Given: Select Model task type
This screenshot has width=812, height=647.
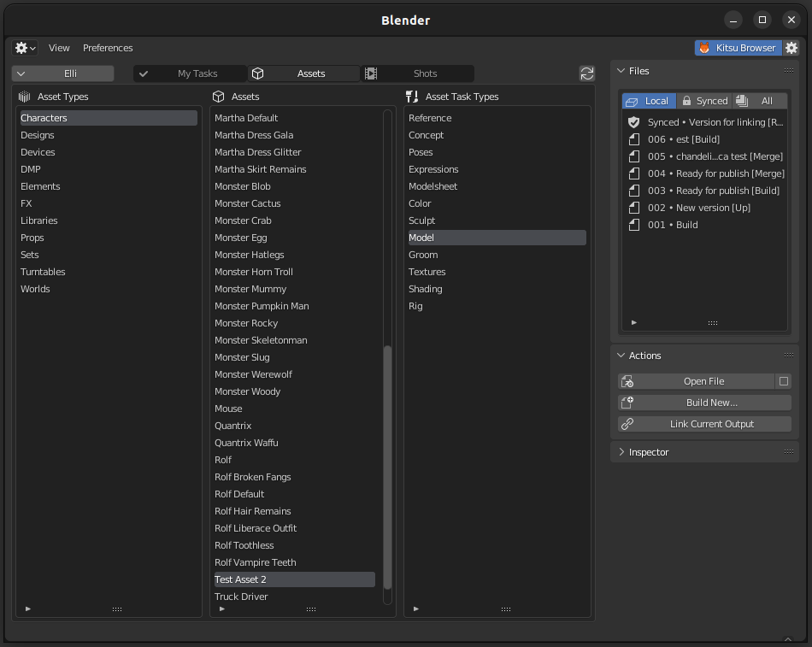Looking at the screenshot, I should click(x=497, y=238).
